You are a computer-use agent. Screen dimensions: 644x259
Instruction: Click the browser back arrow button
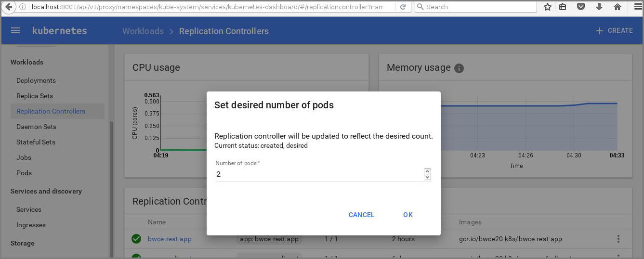click(9, 7)
